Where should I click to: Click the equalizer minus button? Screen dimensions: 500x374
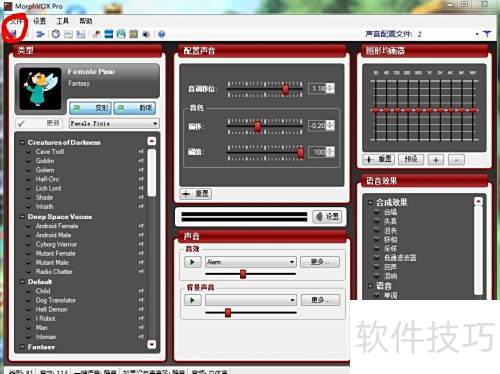coord(456,160)
